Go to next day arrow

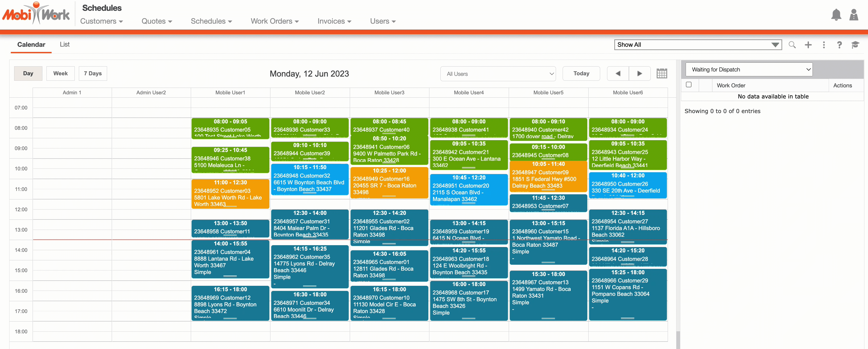point(639,74)
